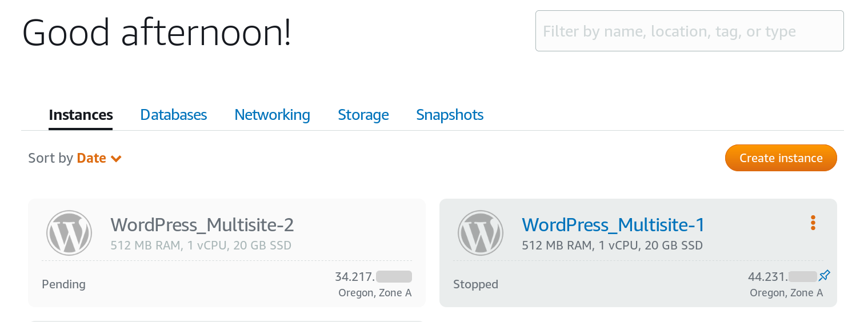Focus the filter by name search field
The image size is (868, 322).
689,31
